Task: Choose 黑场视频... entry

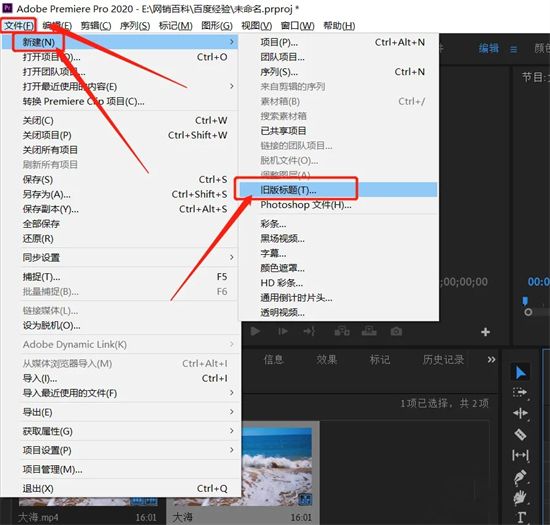Action: (x=338, y=238)
